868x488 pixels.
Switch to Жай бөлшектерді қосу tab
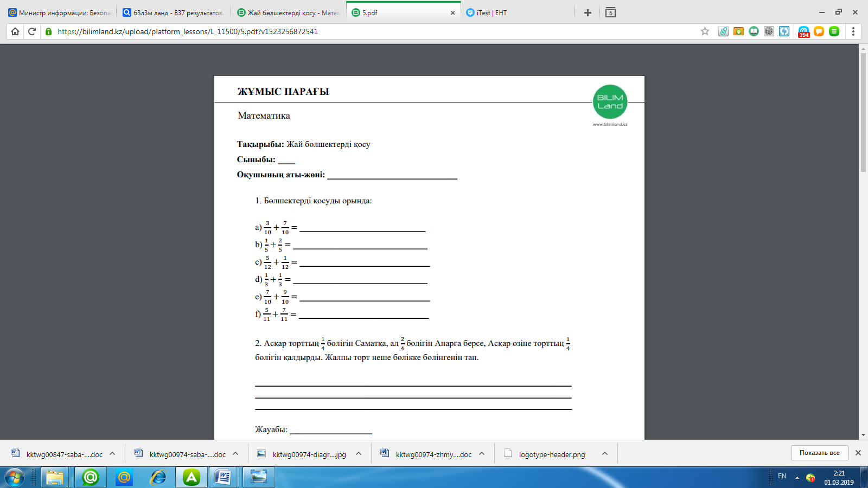tap(289, 12)
